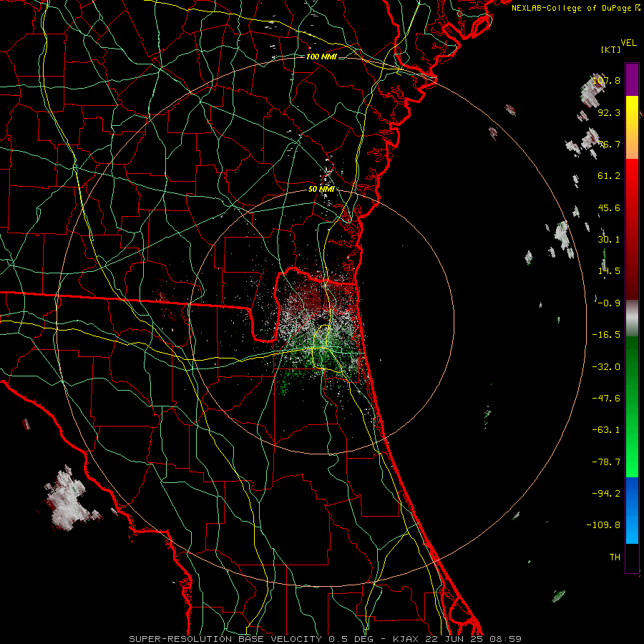Image resolution: width=644 pixels, height=644 pixels.
Task: Click the base velocity KJAX caption
Action: (x=326, y=639)
